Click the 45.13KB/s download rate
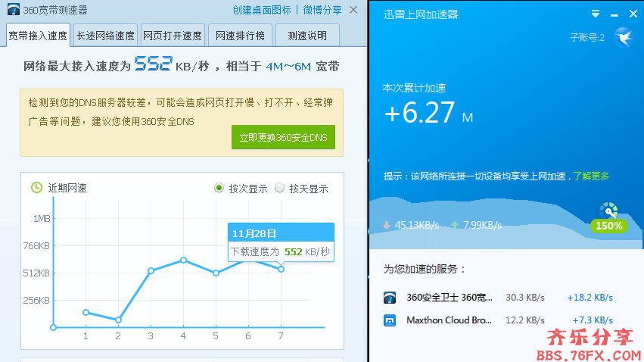Image resolution: width=644 pixels, height=362 pixels. [417, 225]
